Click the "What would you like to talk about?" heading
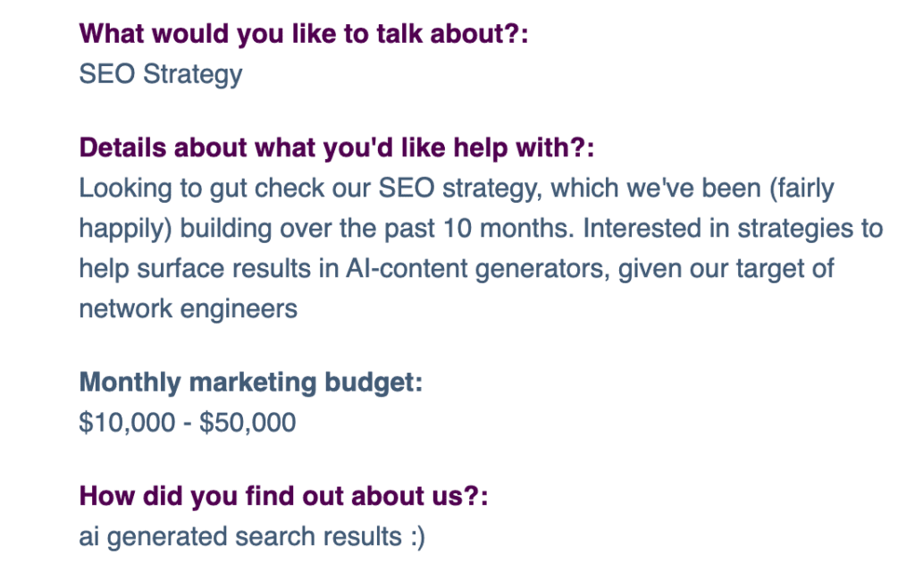This screenshot has width=915, height=588. (304, 34)
